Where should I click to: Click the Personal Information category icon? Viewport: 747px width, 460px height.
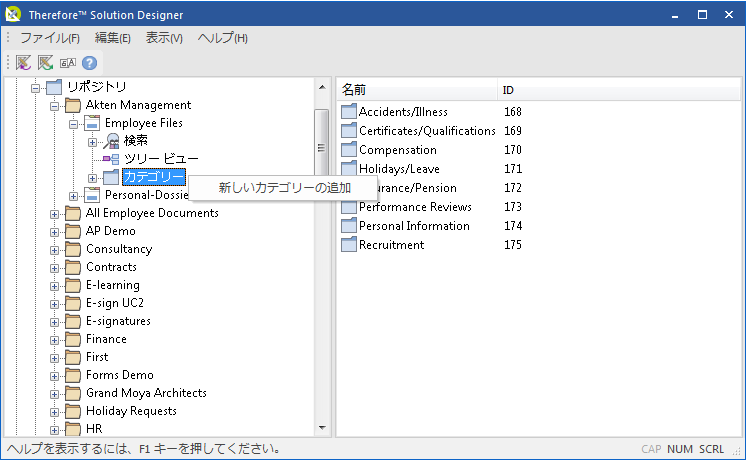pyautogui.click(x=349, y=226)
